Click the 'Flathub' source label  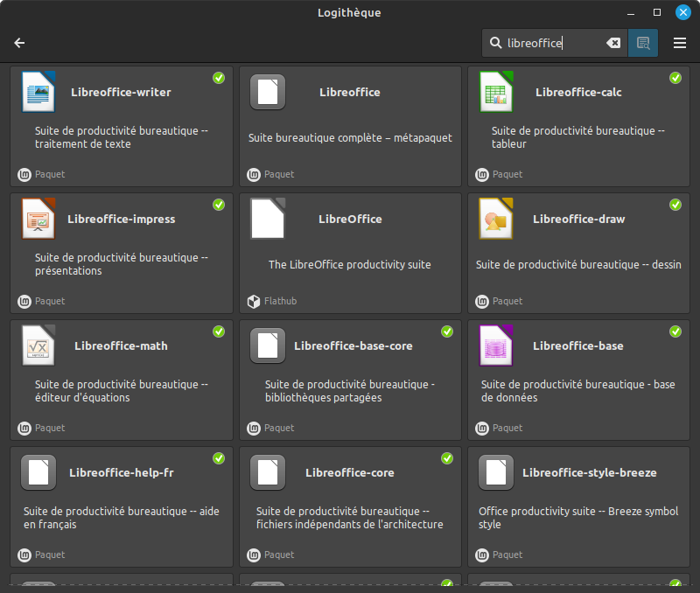pyautogui.click(x=280, y=301)
